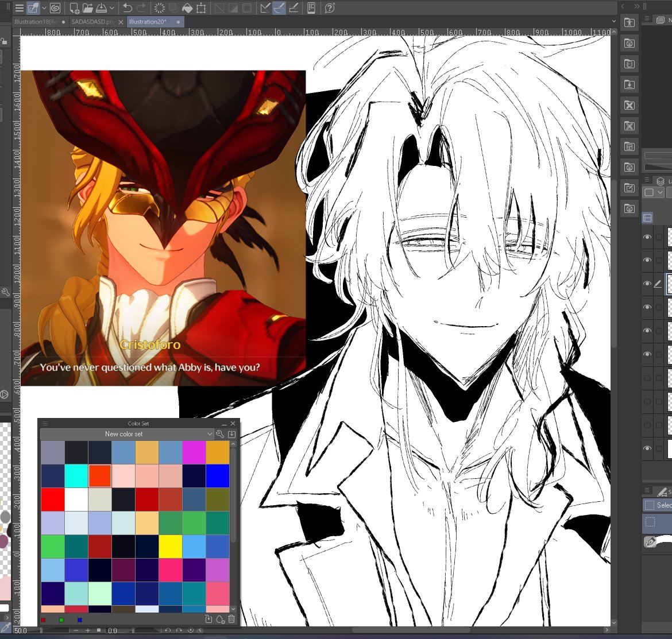672x639 pixels.
Task: Toggle visibility of the topmost layer
Action: [x=647, y=237]
